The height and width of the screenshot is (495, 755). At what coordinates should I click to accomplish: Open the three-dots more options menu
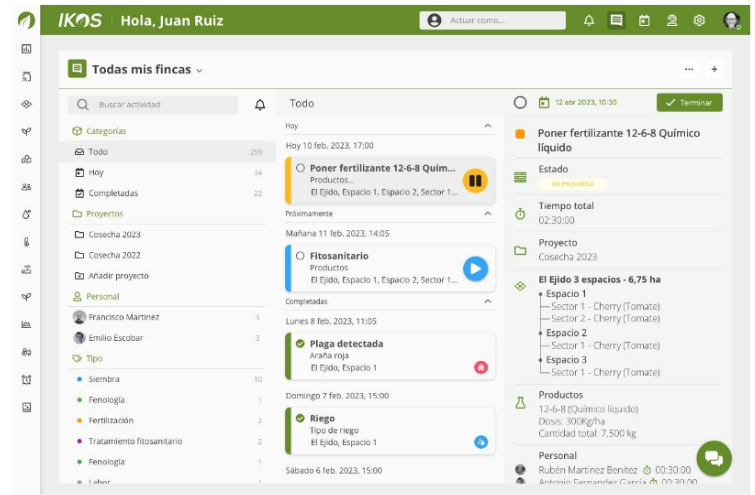pyautogui.click(x=688, y=69)
